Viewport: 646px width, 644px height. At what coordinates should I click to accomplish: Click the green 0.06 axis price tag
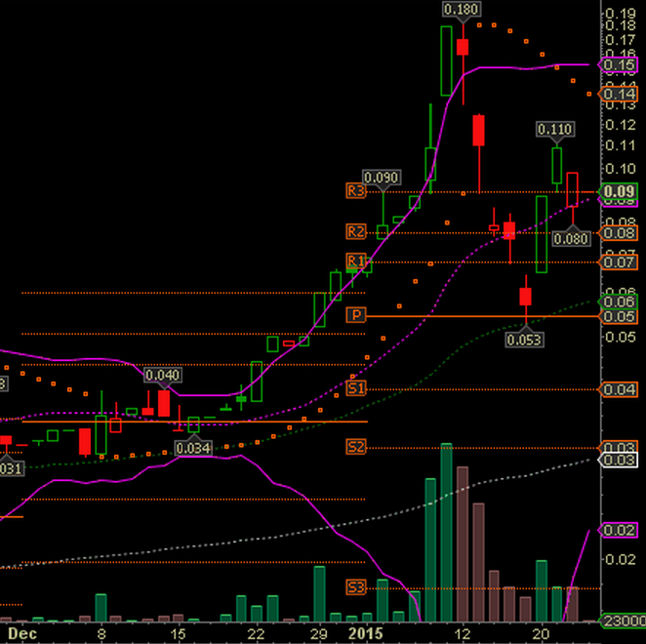tap(618, 302)
